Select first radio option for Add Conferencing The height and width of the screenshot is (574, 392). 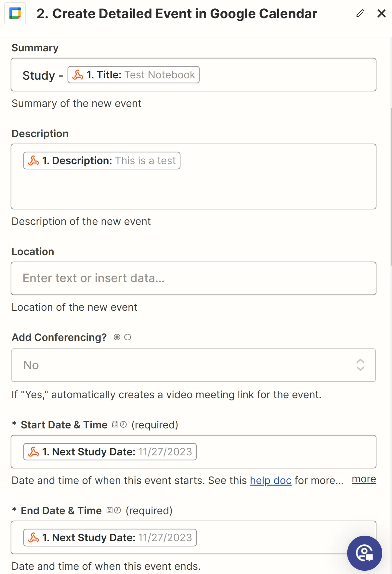coord(117,337)
